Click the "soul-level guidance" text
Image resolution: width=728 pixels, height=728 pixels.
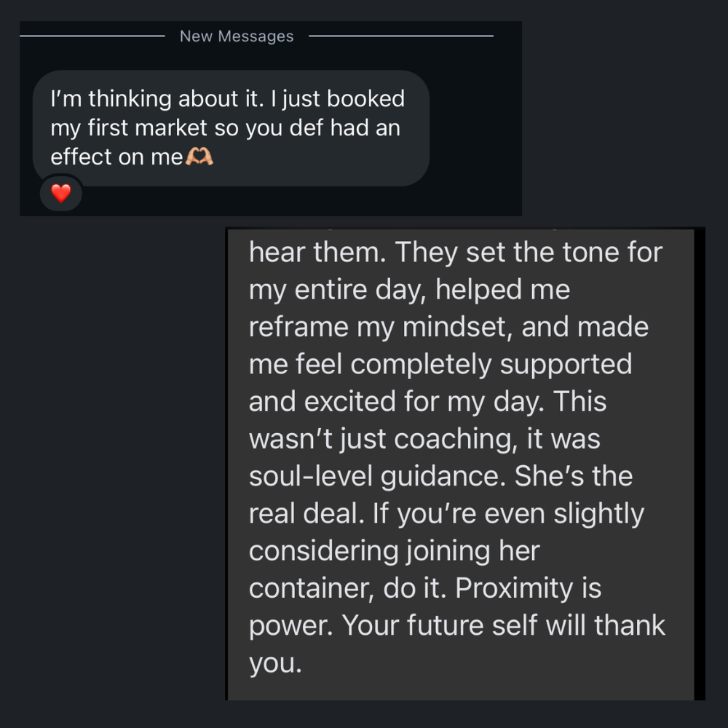coord(377,476)
